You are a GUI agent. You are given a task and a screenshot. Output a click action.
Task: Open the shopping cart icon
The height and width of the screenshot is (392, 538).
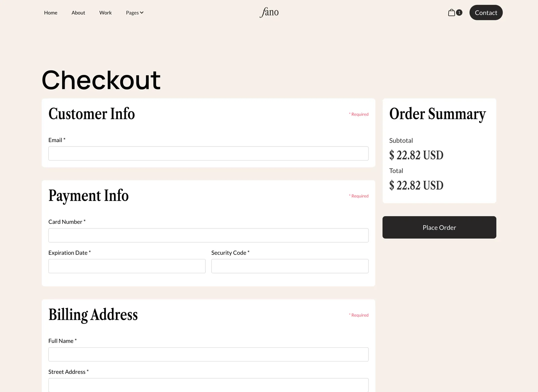[x=451, y=12]
